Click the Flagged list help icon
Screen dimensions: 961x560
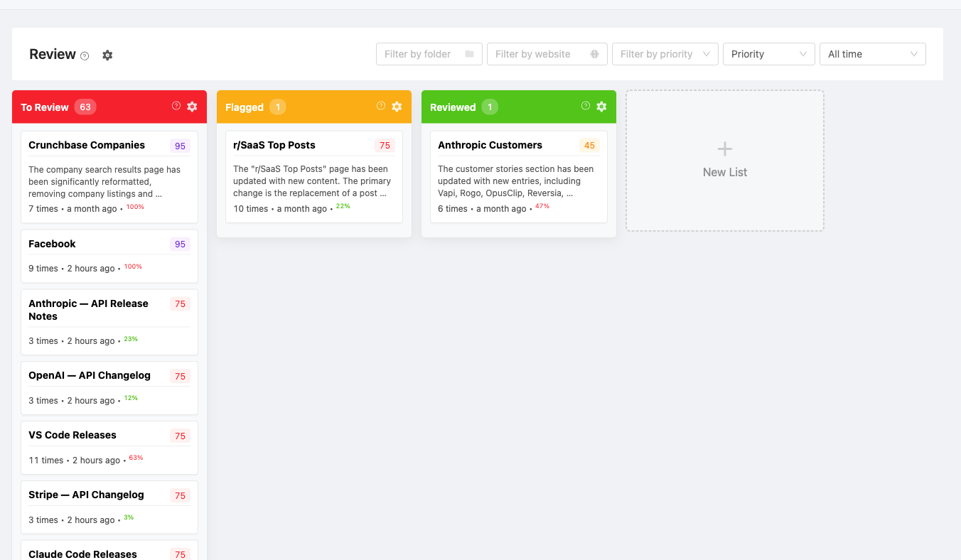tap(381, 106)
